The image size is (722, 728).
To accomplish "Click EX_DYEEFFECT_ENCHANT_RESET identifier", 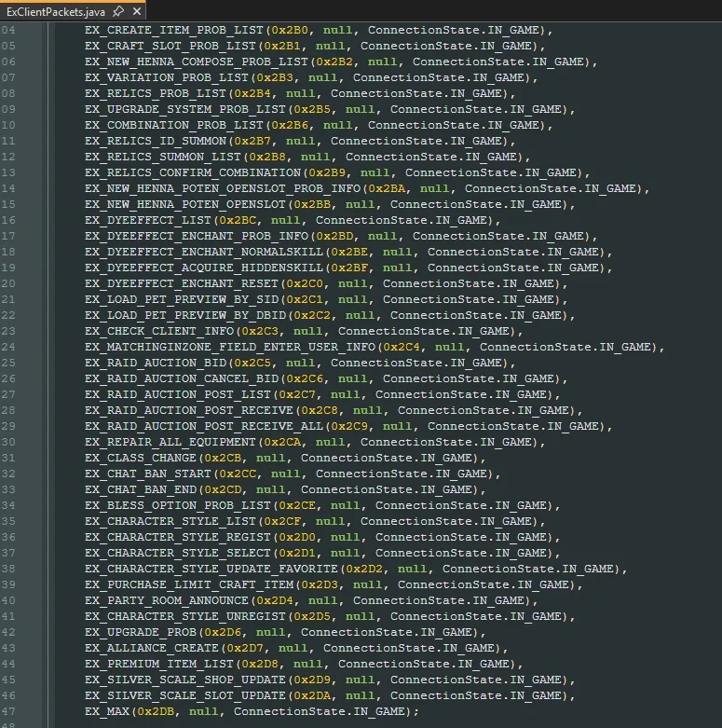I will (182, 283).
